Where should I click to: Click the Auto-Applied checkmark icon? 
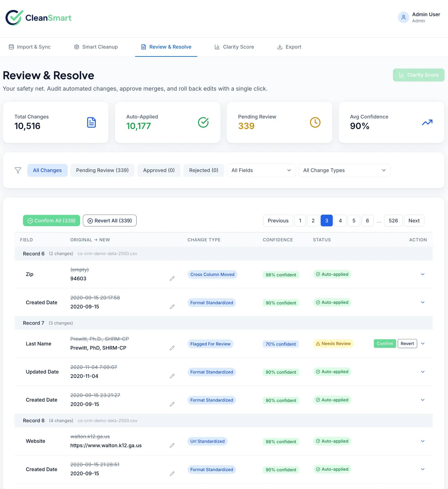pos(203,122)
